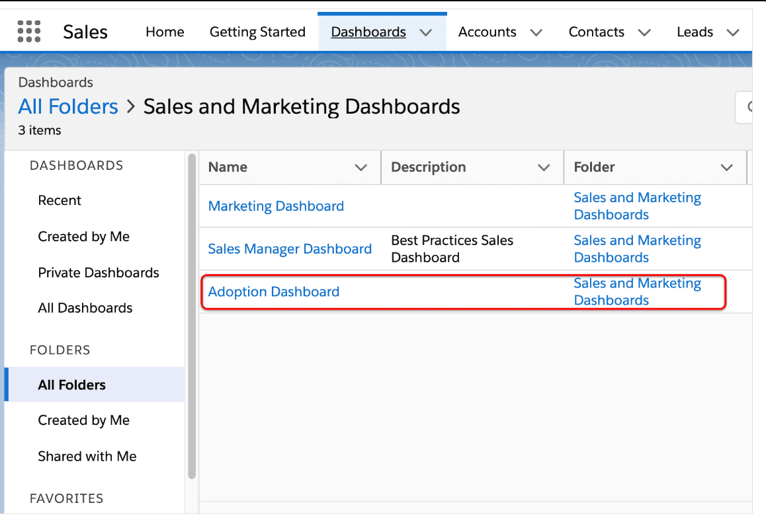766x532 pixels.
Task: Open the App Launcher grid icon
Action: pos(29,32)
